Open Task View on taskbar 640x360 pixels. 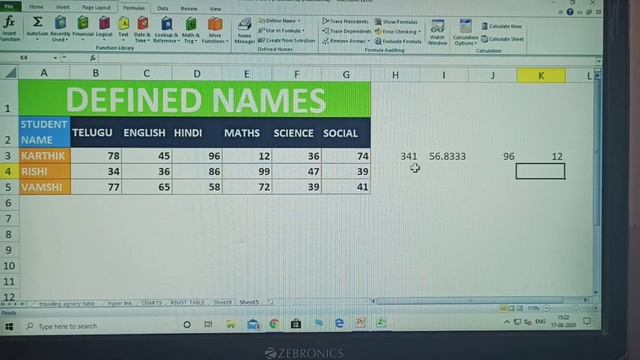(x=208, y=324)
